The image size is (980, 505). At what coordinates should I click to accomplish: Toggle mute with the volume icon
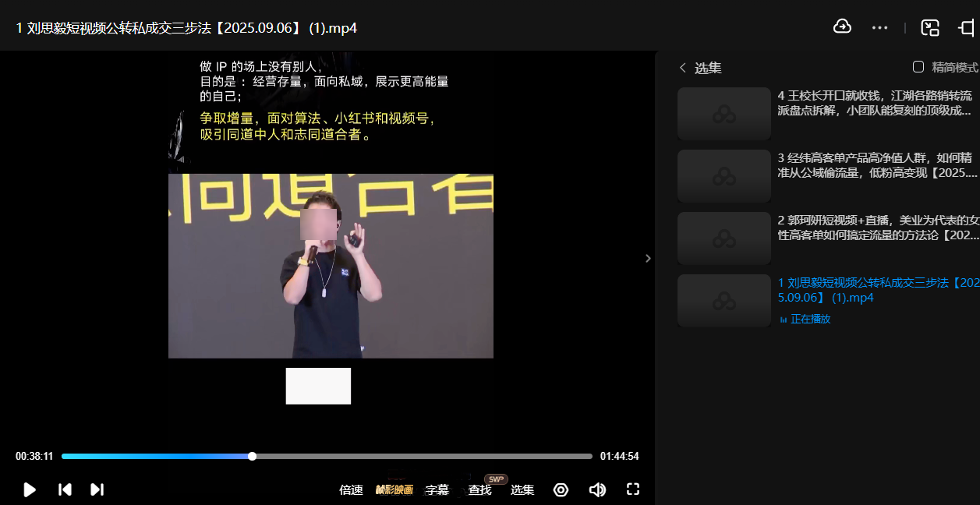click(597, 489)
